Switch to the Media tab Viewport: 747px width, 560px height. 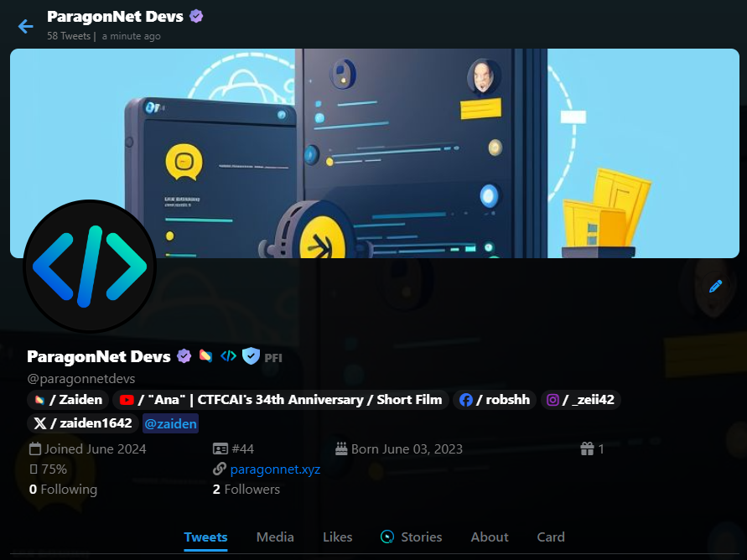275,537
